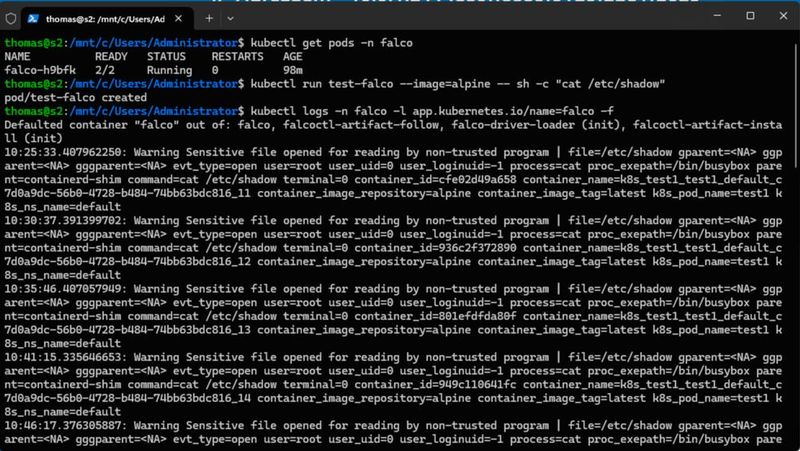Screen dimensions: 800x451
Task: Click the timestamp 10:30:37.391399702
Action: point(65,220)
